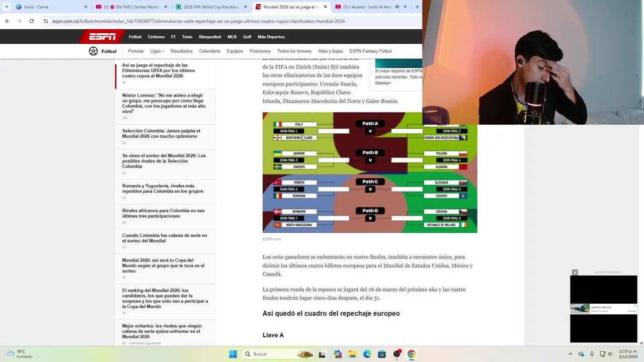Click the 'Así quedó el cuadro del repechaje europeo' heading
The image size is (644, 362).
[331, 313]
